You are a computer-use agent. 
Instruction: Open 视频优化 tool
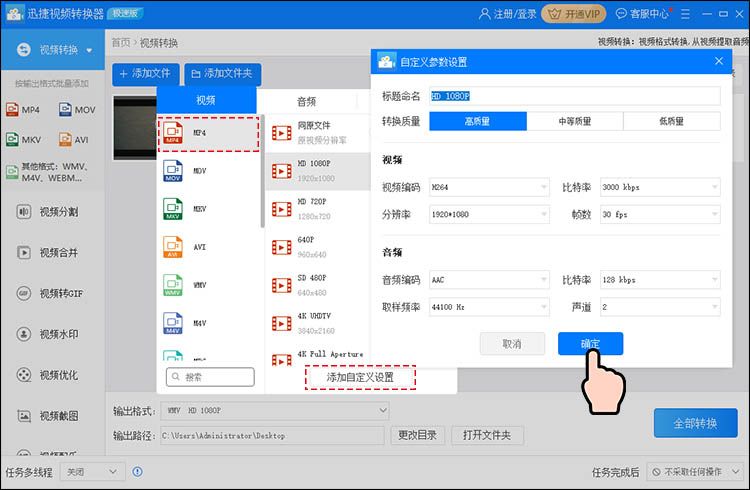tap(47, 375)
